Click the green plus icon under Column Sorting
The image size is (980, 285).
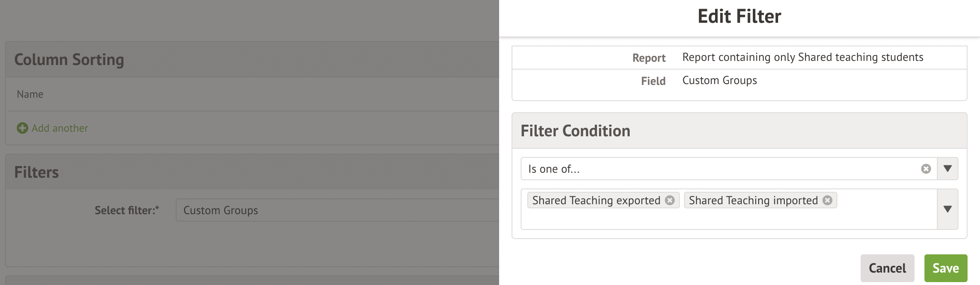22,128
